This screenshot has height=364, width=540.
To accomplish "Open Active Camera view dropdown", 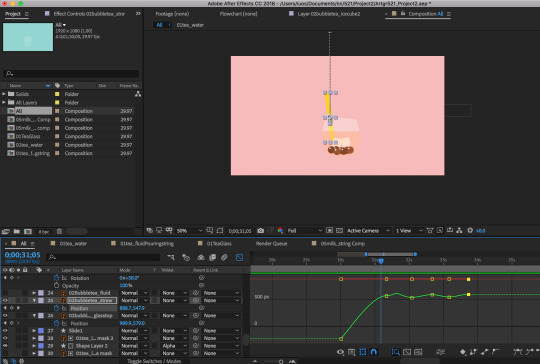I will tap(368, 230).
